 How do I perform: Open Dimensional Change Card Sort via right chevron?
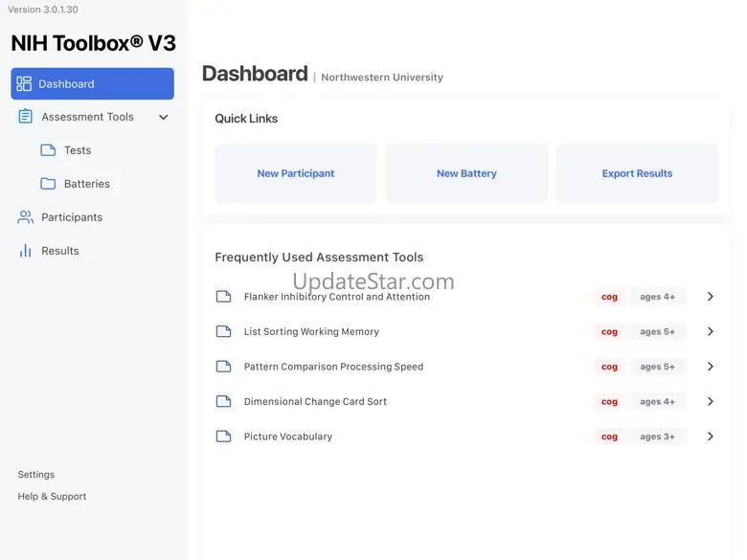(711, 401)
